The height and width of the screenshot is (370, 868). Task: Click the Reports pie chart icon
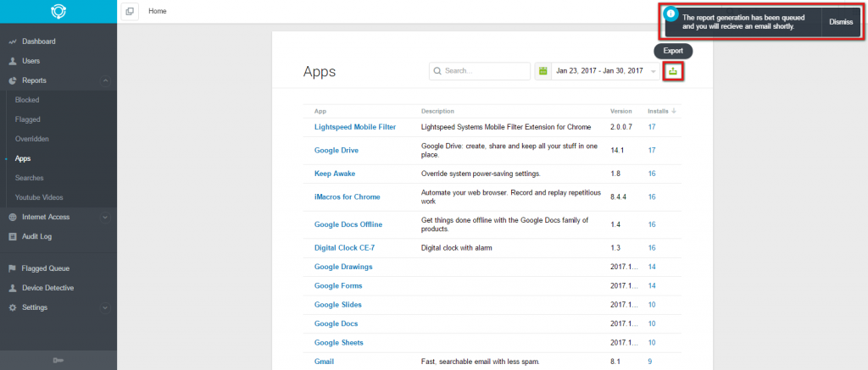13,80
